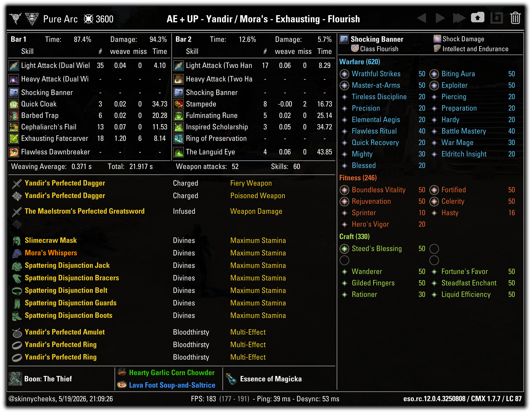Click the Mora's Whispers item name
The width and height of the screenshot is (532, 413).
point(51,253)
